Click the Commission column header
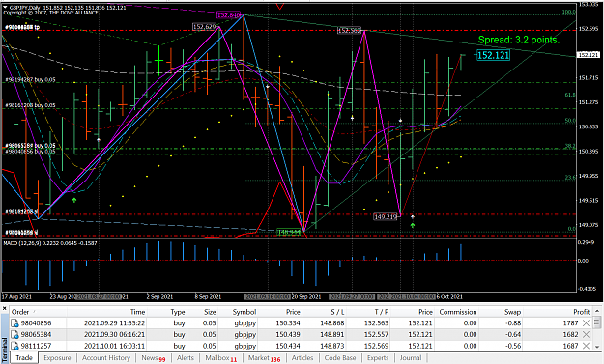 point(458,312)
